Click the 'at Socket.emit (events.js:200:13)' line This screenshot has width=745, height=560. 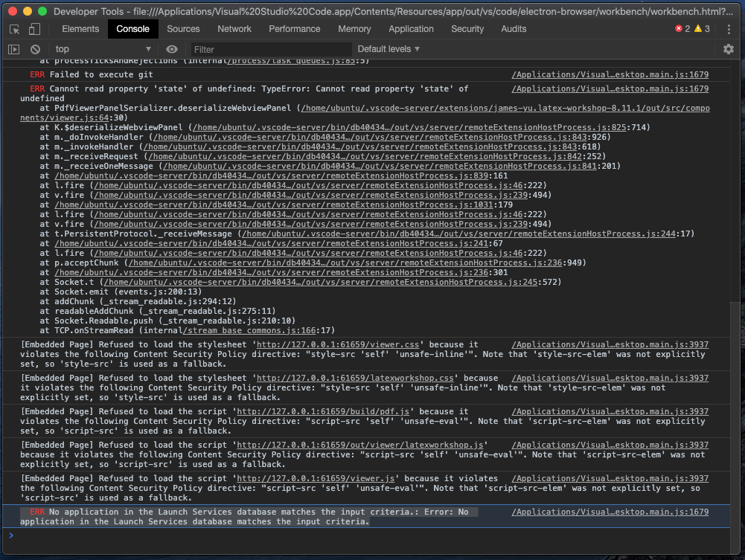click(121, 292)
